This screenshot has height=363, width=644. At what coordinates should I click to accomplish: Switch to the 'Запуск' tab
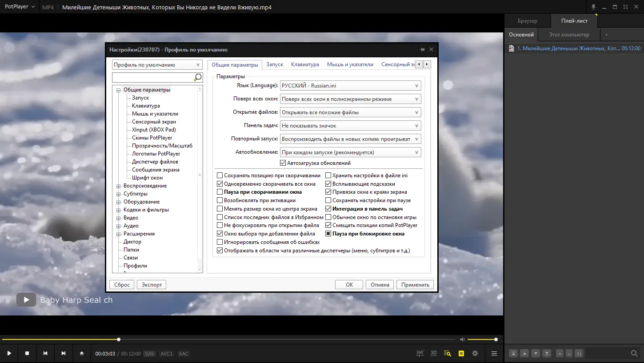pos(275,64)
